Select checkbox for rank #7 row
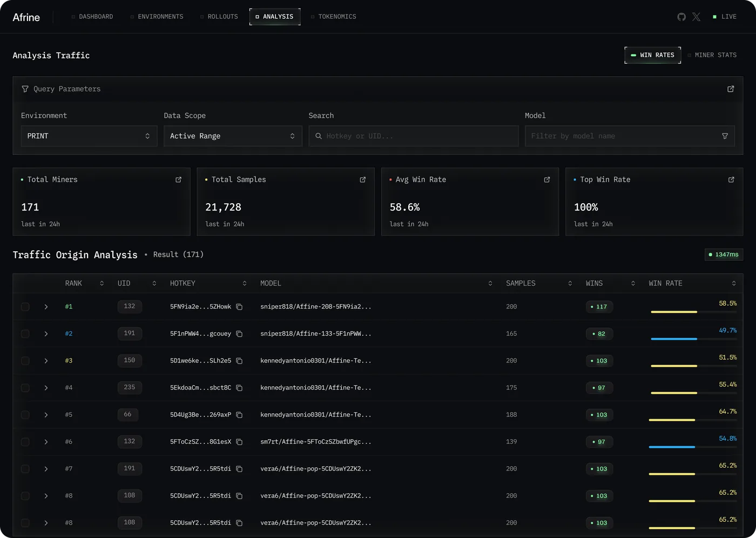Viewport: 756px width, 538px height. coord(25,469)
